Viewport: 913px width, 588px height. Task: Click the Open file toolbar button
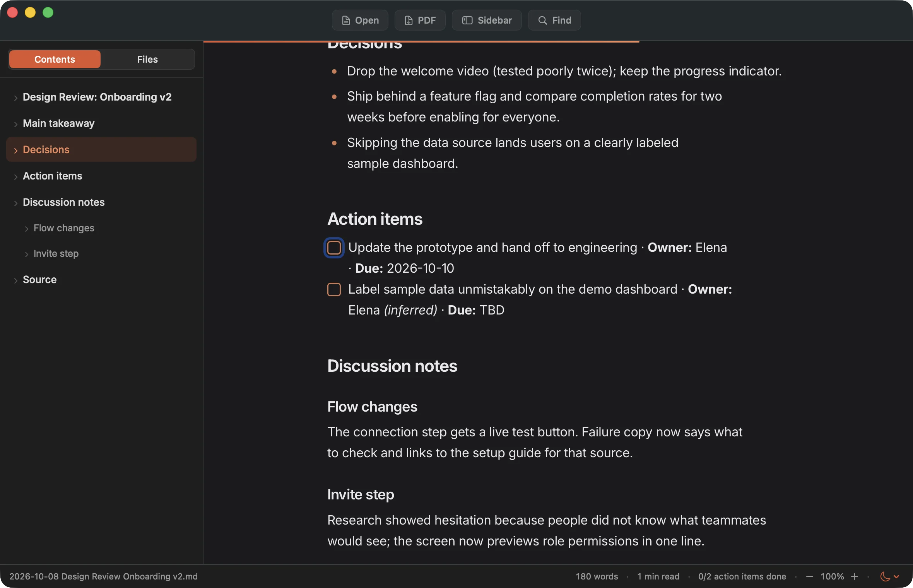[x=360, y=20]
